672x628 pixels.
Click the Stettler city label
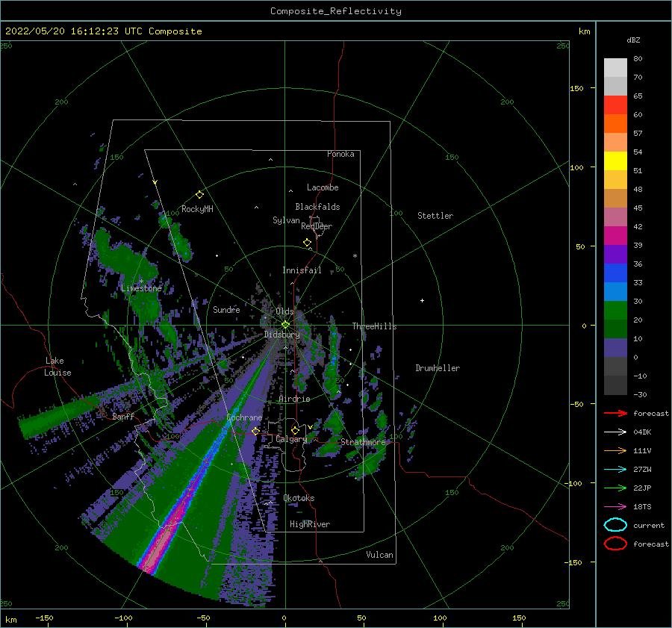click(x=435, y=216)
